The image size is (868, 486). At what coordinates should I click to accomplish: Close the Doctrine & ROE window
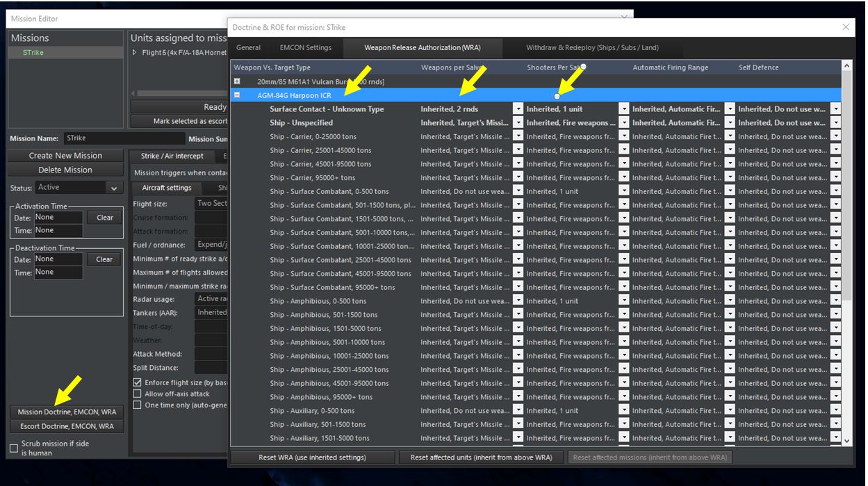point(846,27)
